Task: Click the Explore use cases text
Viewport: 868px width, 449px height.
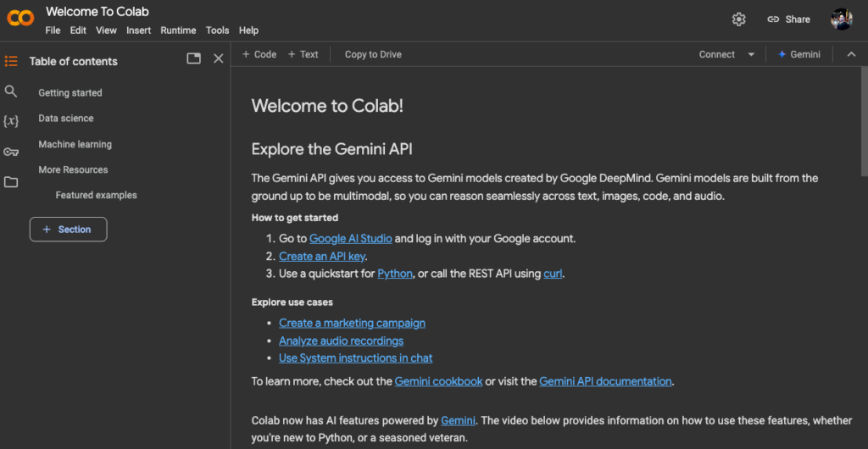Action: [292, 302]
